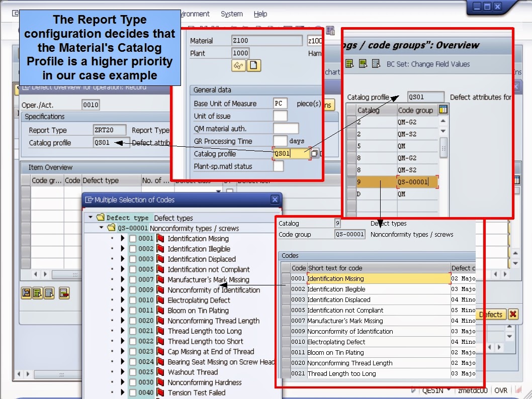Click the QE51N entry in the status bar
Screen dimensions: 532x399
tap(434, 389)
